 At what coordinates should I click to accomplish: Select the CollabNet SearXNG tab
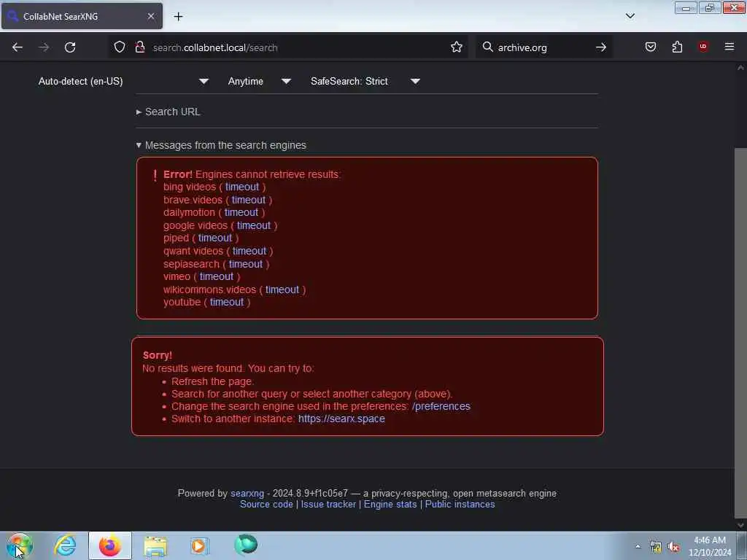click(x=82, y=16)
